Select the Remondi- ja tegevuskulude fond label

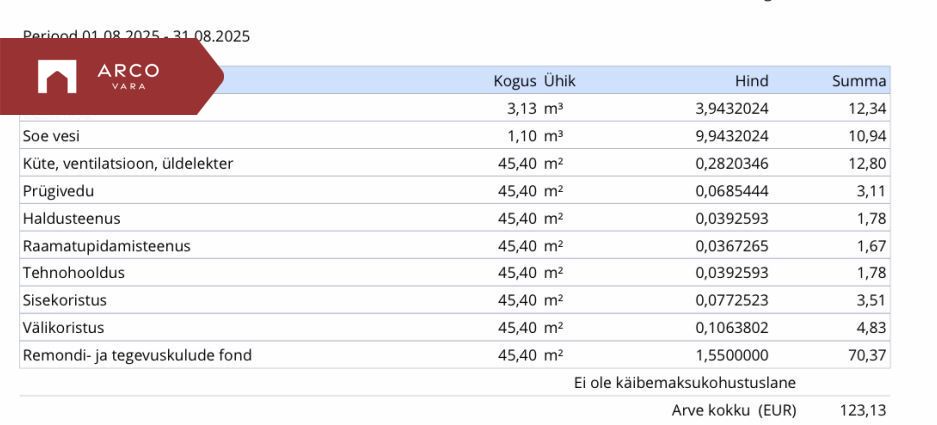(x=137, y=355)
